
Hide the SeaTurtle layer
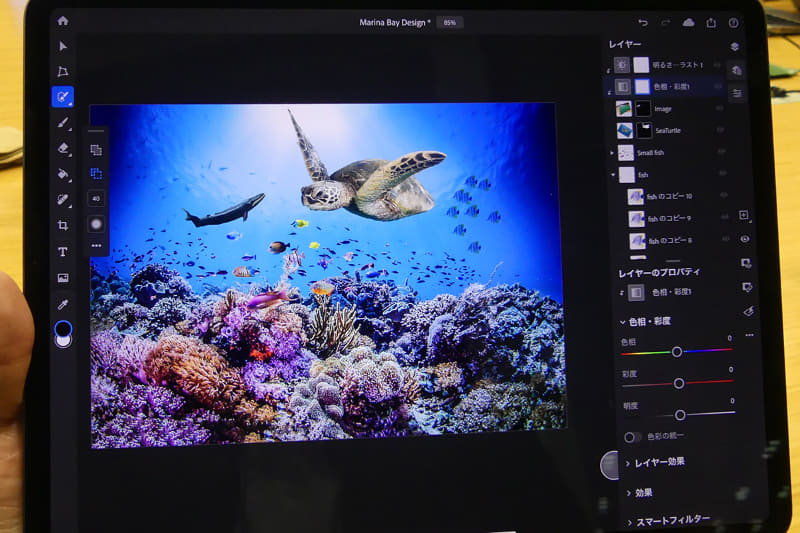720,130
